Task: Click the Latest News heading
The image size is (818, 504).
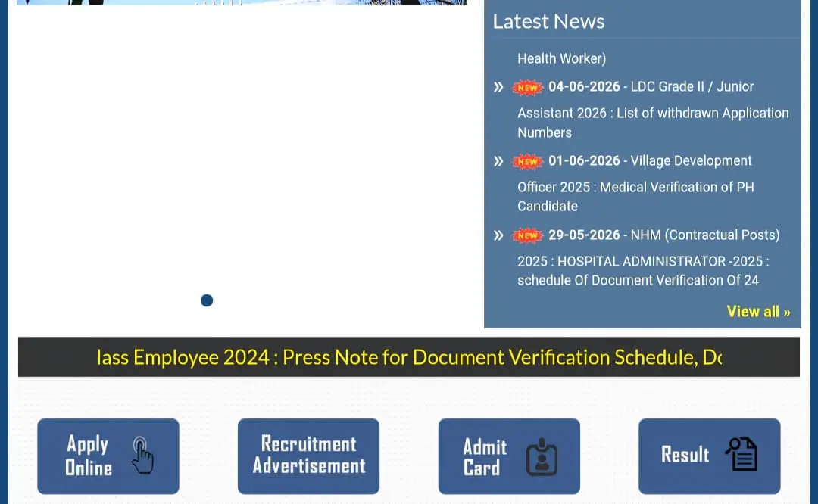Action: [x=548, y=21]
